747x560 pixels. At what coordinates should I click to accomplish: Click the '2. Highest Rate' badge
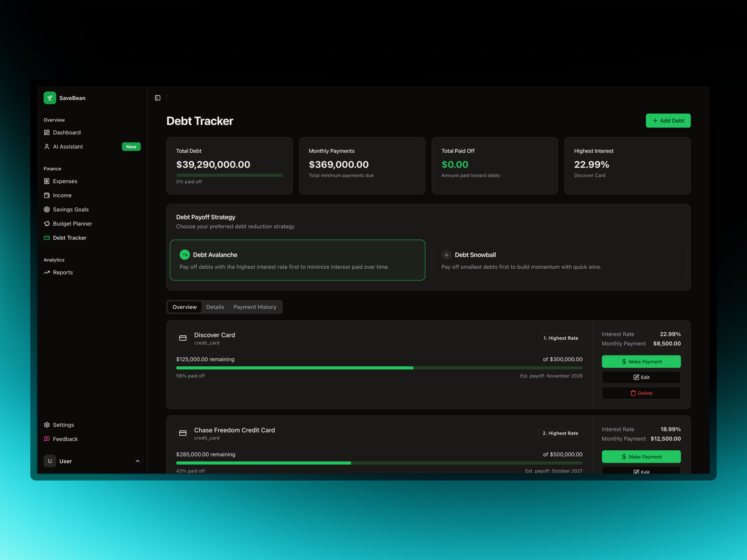click(560, 433)
